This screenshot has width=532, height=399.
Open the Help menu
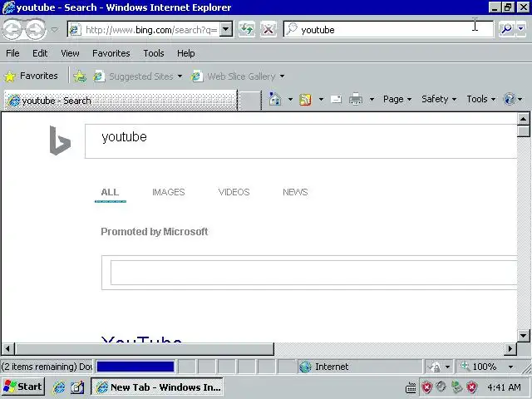185,53
